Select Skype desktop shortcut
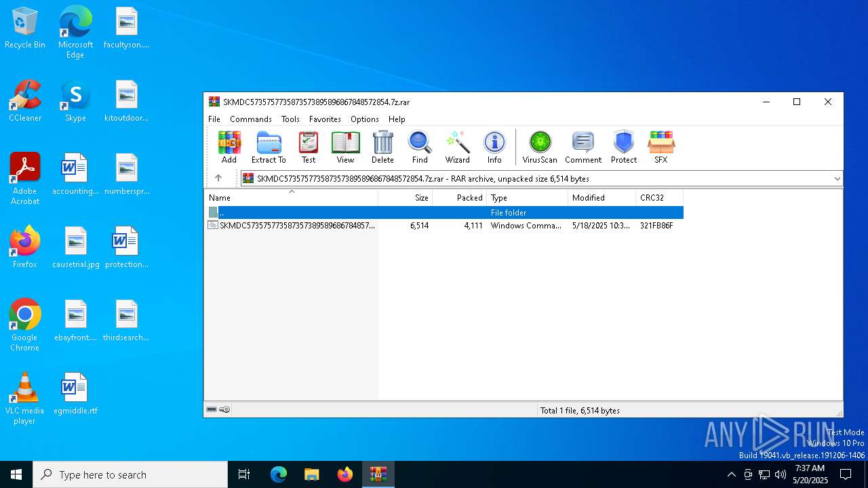The image size is (868, 488). (x=75, y=101)
